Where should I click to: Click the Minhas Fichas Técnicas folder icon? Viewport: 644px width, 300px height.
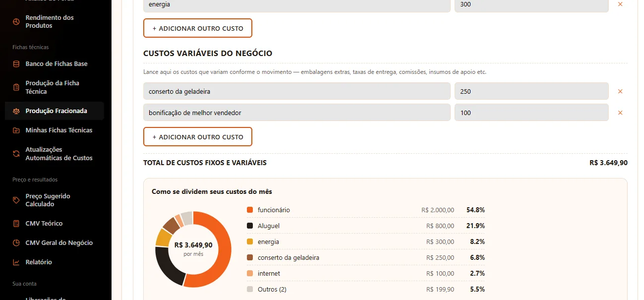(x=16, y=130)
